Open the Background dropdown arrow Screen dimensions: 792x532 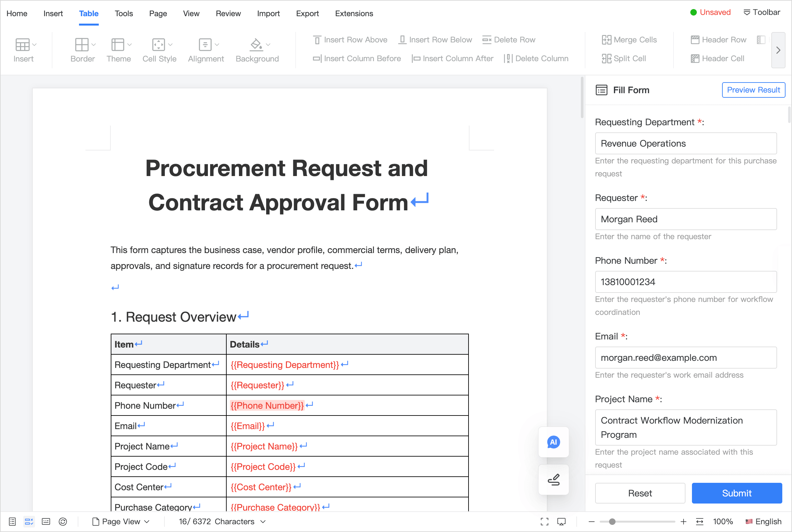click(x=268, y=44)
